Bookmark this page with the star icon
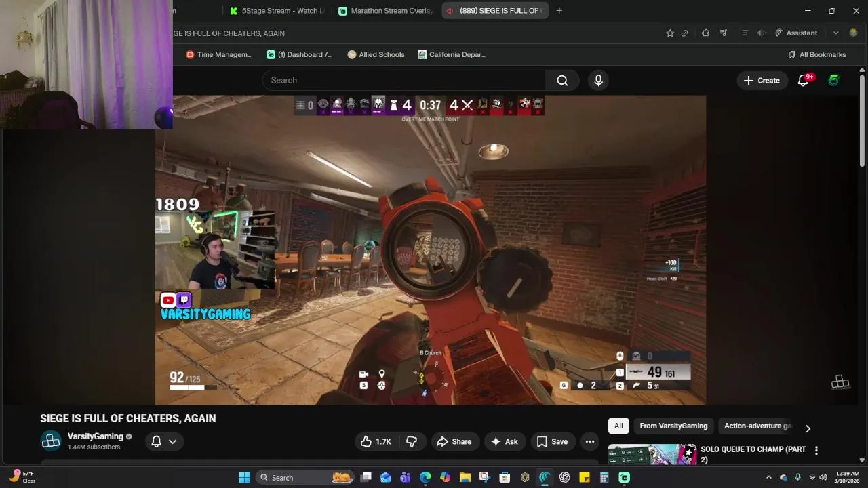 point(670,33)
